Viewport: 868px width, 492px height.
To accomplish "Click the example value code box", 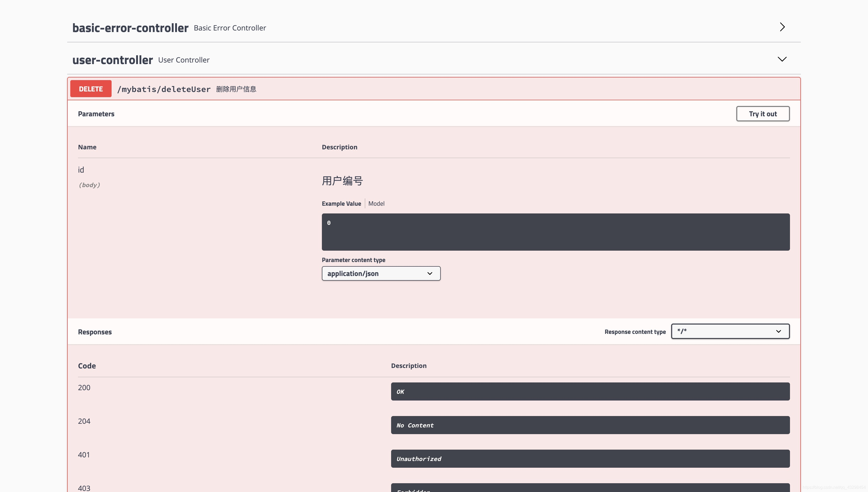I will click(x=556, y=232).
